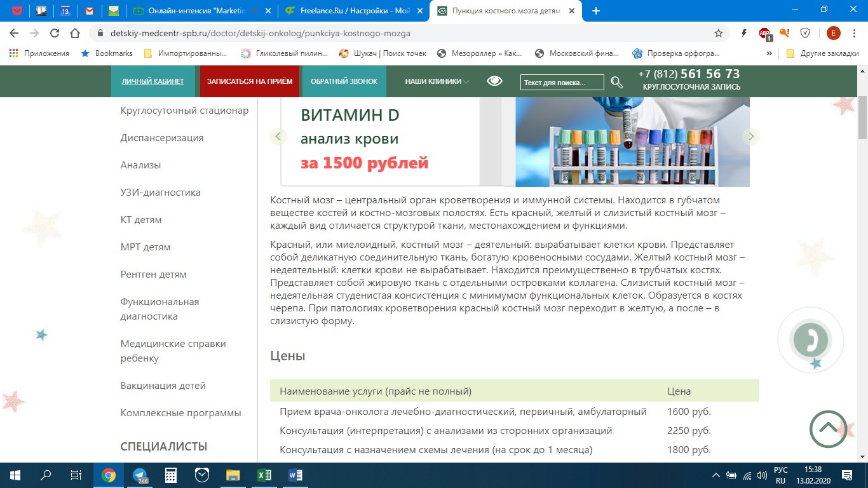Open КТ детям in the sidebar
868x488 pixels.
[141, 220]
